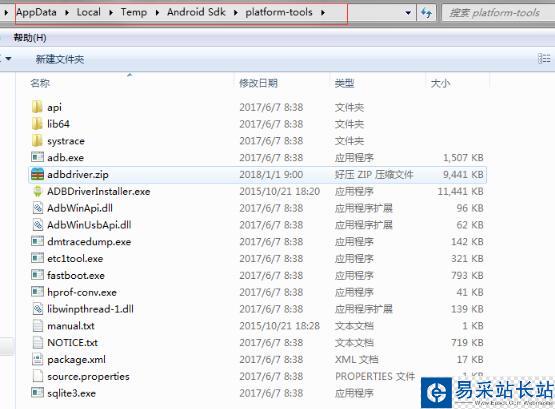Expand the arrow after platform-tools breadcrumb

coord(323,13)
